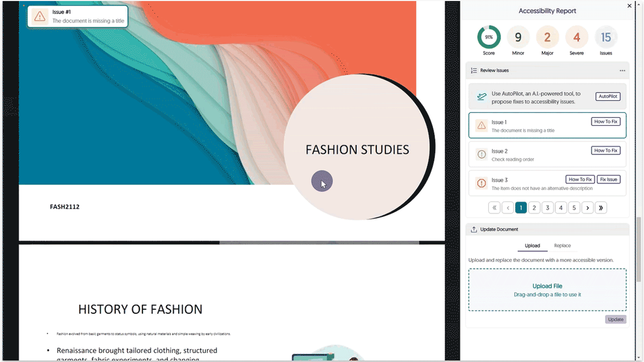Click Issue 1 warning triangle icon
644x362 pixels.
(x=481, y=126)
